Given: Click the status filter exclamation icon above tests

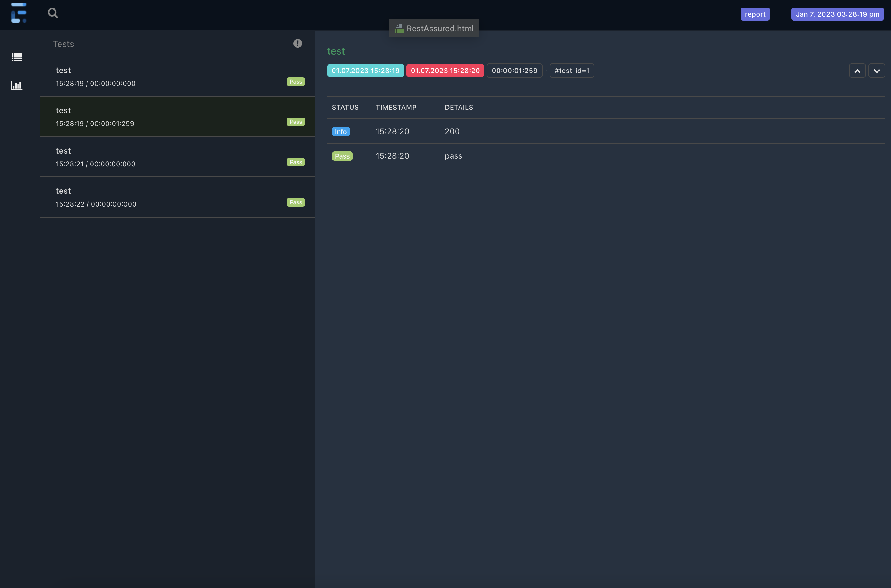Looking at the screenshot, I should [x=297, y=43].
